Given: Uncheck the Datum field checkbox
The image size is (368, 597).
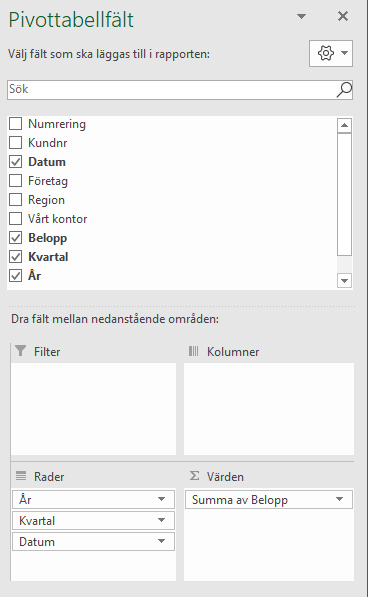Looking at the screenshot, I should tap(16, 162).
